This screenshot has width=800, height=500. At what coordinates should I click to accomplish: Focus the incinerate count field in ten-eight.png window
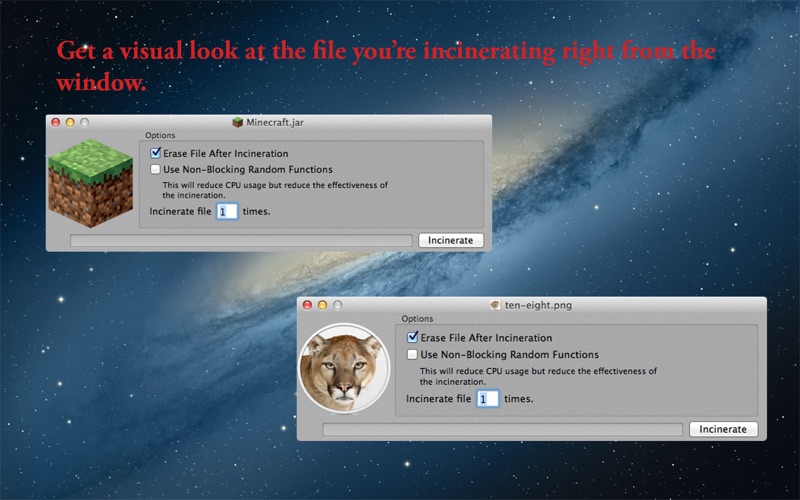(x=487, y=398)
